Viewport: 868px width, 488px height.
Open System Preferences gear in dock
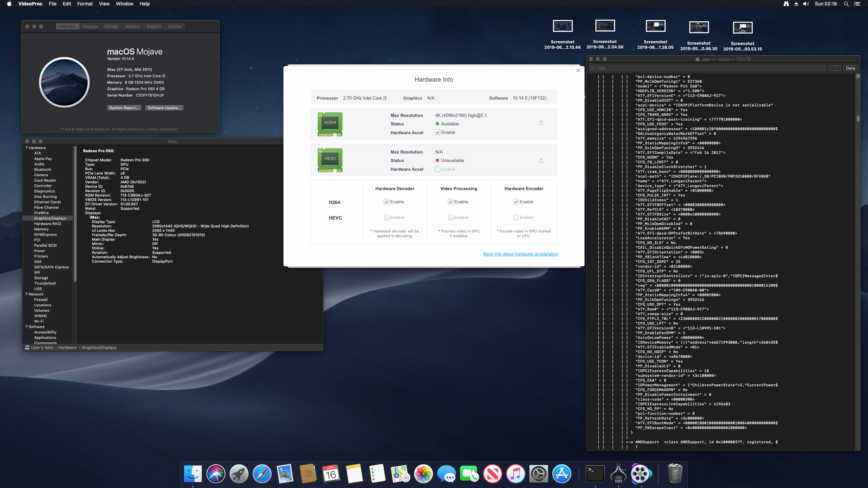[x=538, y=473]
